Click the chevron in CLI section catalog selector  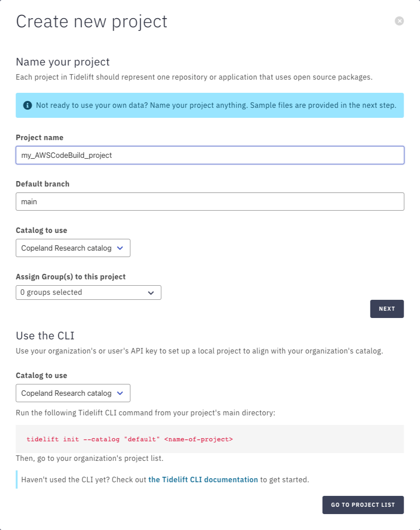(x=120, y=393)
